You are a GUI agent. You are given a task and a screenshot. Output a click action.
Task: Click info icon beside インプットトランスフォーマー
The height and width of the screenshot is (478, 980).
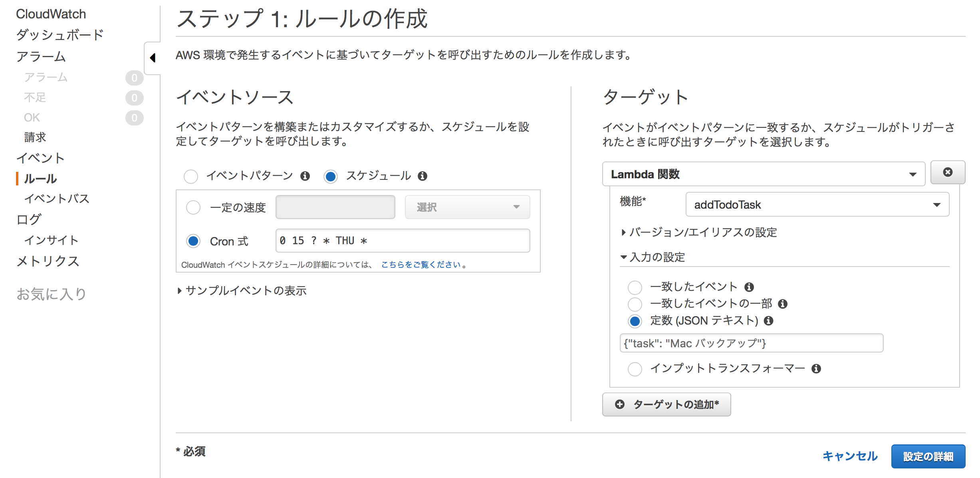coord(816,369)
